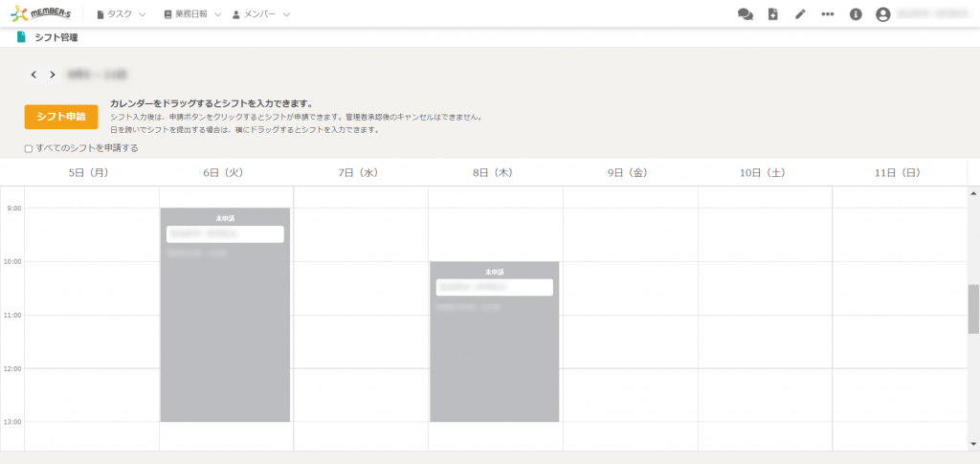Click the white field in Tuesday's shift
The width and height of the screenshot is (980, 464).
click(x=225, y=234)
